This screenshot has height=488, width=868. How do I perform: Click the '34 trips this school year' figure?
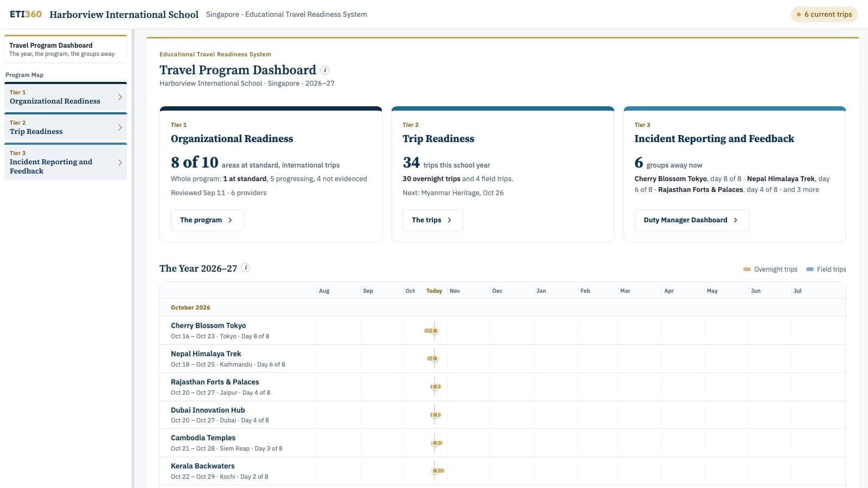click(x=446, y=163)
